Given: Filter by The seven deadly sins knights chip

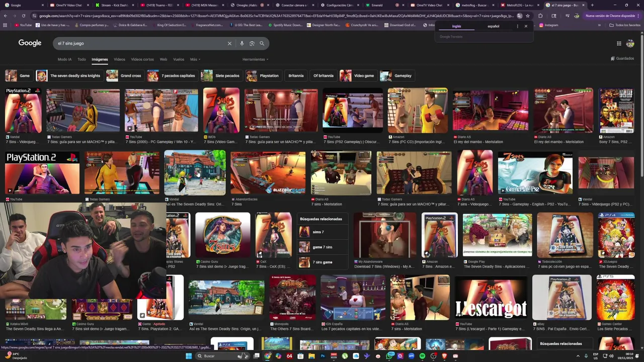Looking at the screenshot, I should pos(69,76).
